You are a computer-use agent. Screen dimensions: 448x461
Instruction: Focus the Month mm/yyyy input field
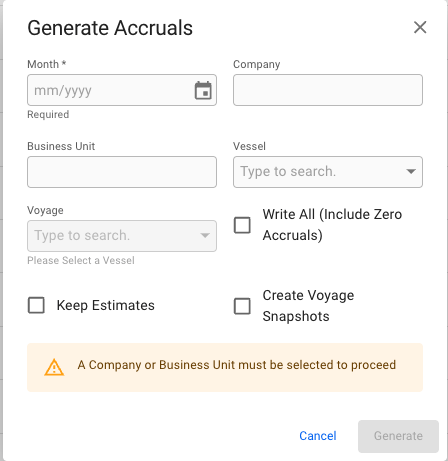112,90
